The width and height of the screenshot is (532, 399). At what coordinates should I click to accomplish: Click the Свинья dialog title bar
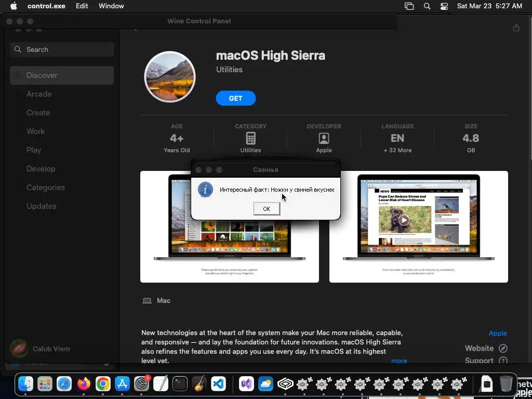tap(265, 170)
